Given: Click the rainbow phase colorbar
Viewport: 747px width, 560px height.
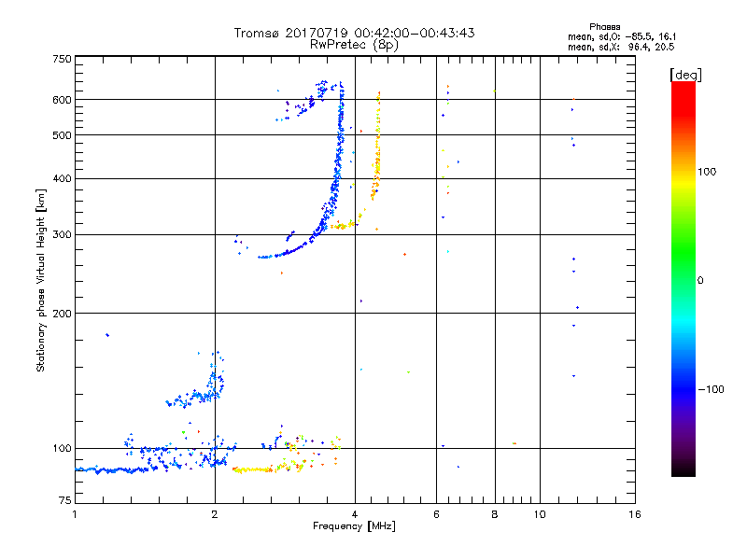Looking at the screenshot, I should (684, 278).
